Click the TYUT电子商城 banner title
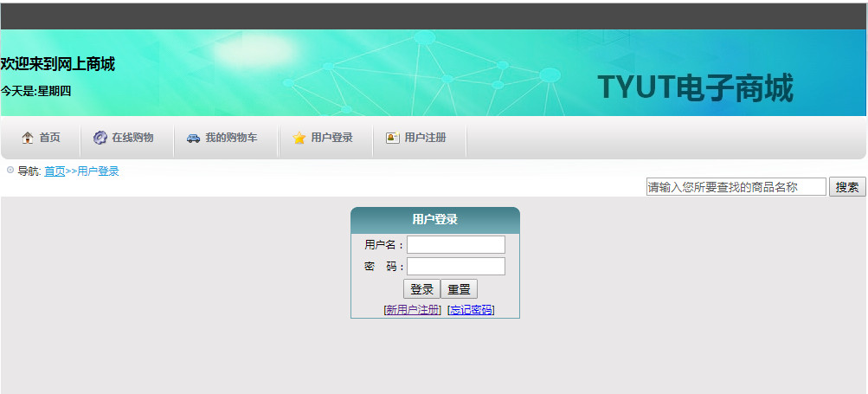Viewport: 868px width, 394px height. [x=695, y=88]
